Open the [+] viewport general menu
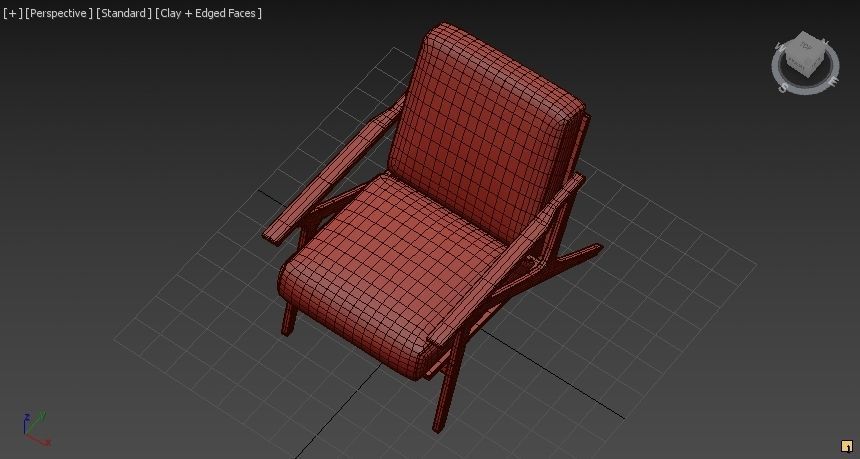This screenshot has width=860, height=459. [x=13, y=13]
